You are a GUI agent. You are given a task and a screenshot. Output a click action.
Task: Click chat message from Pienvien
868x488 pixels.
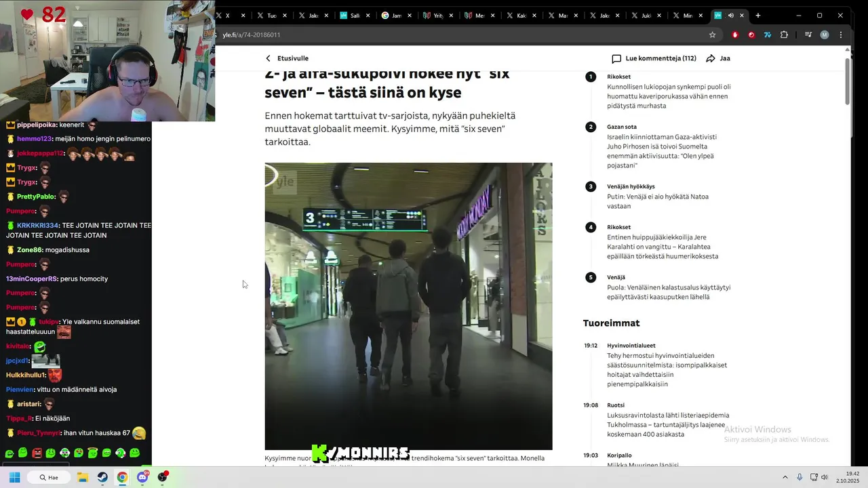click(62, 390)
